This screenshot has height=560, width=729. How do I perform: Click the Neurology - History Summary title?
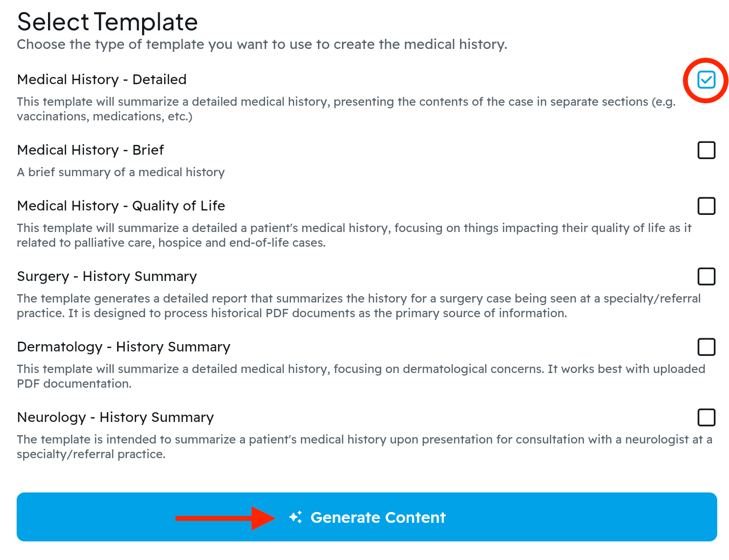coord(115,417)
